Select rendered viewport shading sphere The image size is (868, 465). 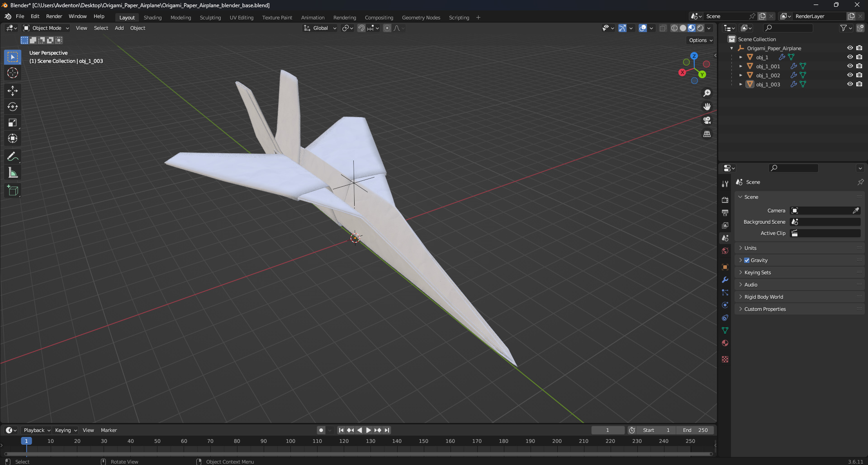click(x=700, y=28)
